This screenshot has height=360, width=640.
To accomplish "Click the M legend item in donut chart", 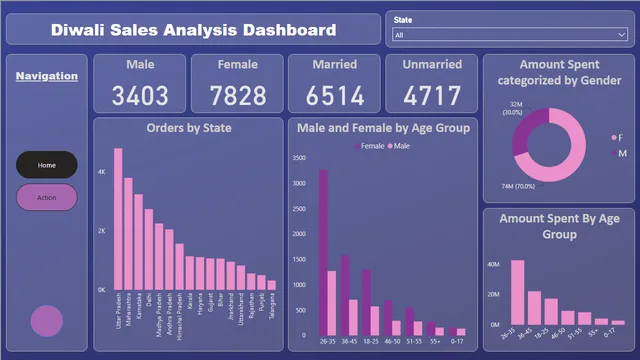I will coord(619,153).
